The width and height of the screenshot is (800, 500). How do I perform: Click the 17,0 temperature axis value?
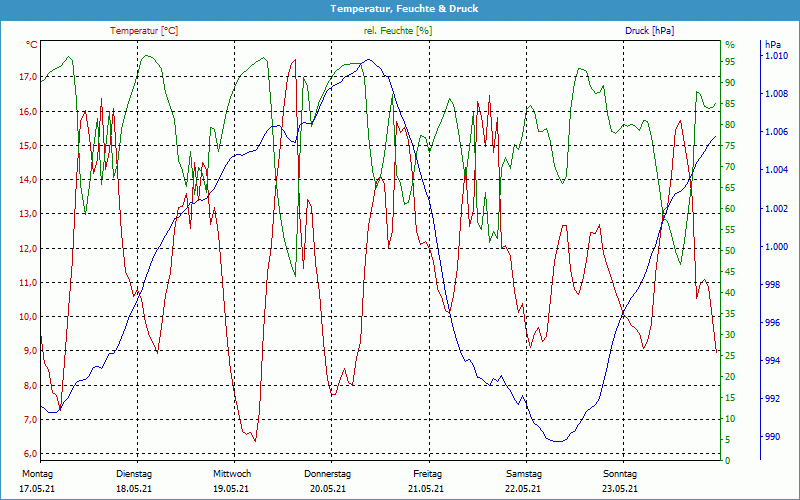(x=28, y=77)
